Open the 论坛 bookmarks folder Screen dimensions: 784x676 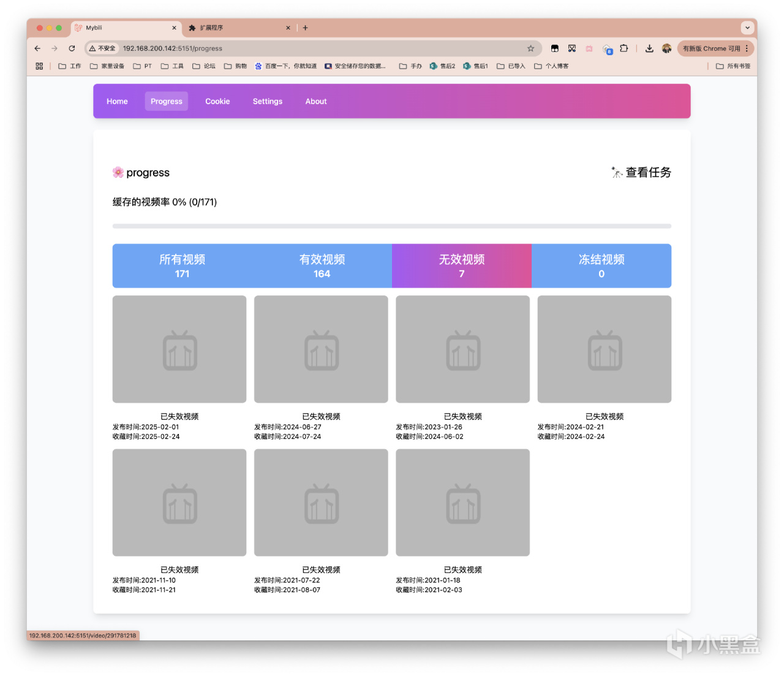pos(204,66)
